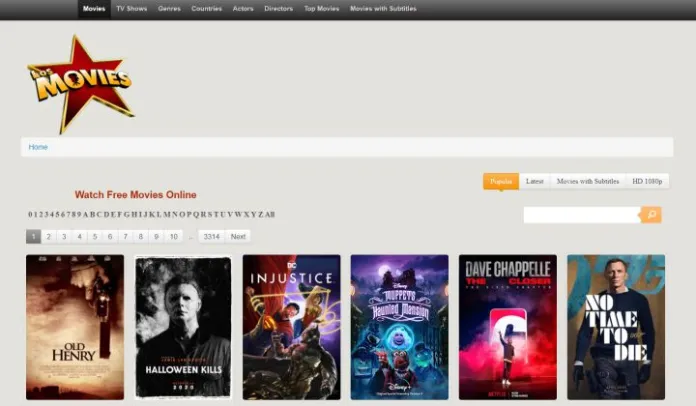Screen dimensions: 696x406
Task: Click the Next page button
Action: [x=238, y=237]
